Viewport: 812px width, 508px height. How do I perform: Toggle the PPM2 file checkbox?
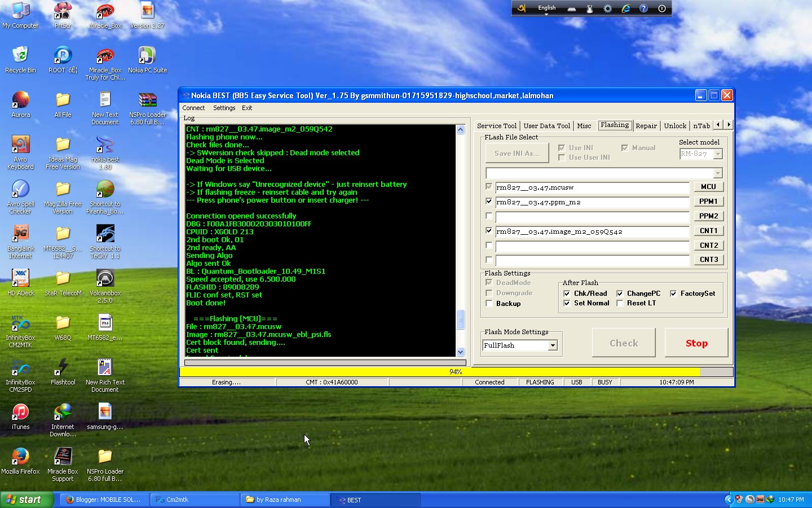click(489, 216)
